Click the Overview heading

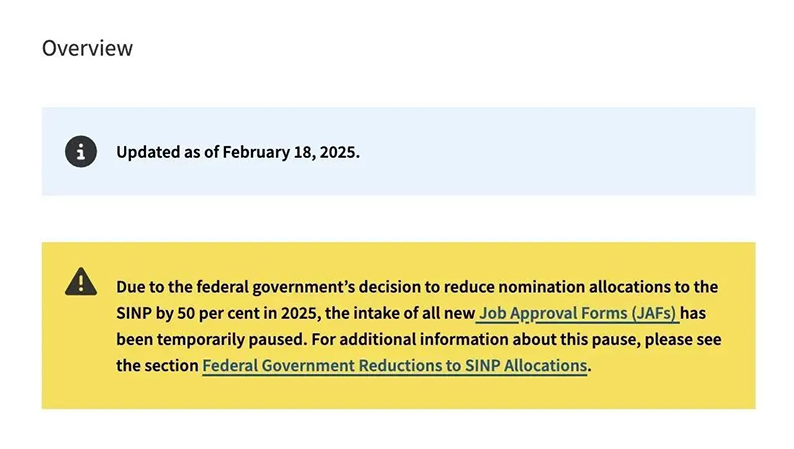(x=87, y=48)
